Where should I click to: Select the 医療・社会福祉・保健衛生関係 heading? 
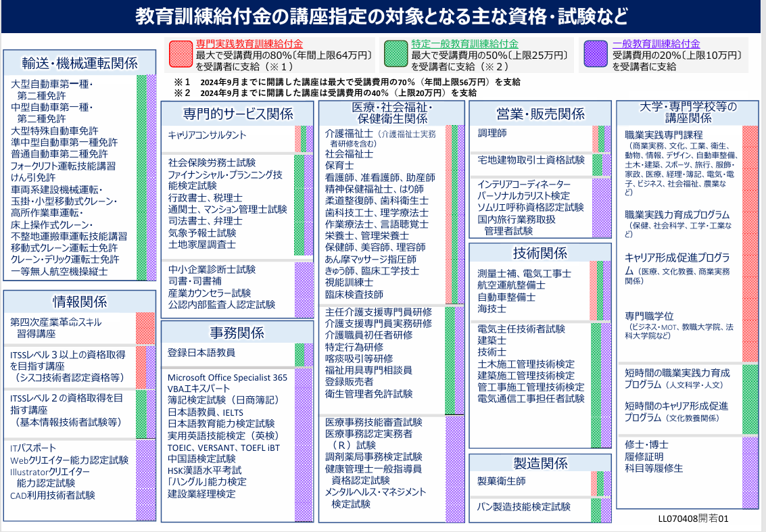pyautogui.click(x=391, y=113)
